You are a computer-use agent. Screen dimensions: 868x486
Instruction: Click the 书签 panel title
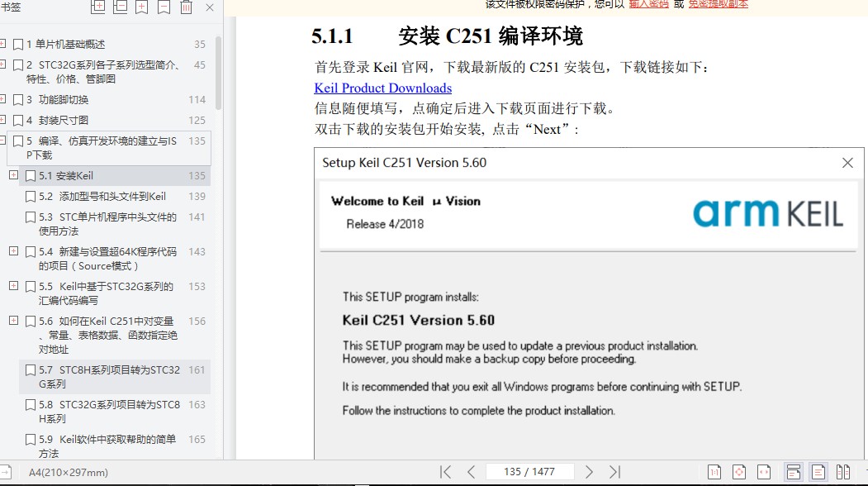click(11, 7)
